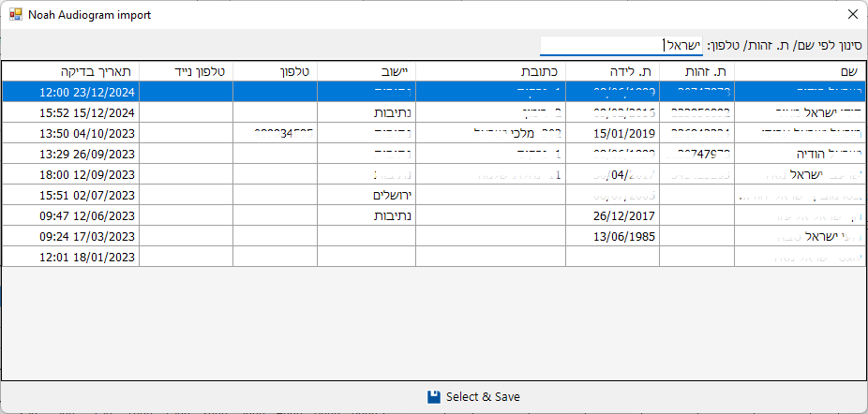Sort by the תאריך בדיקה column header
868x414 pixels.
click(x=71, y=71)
